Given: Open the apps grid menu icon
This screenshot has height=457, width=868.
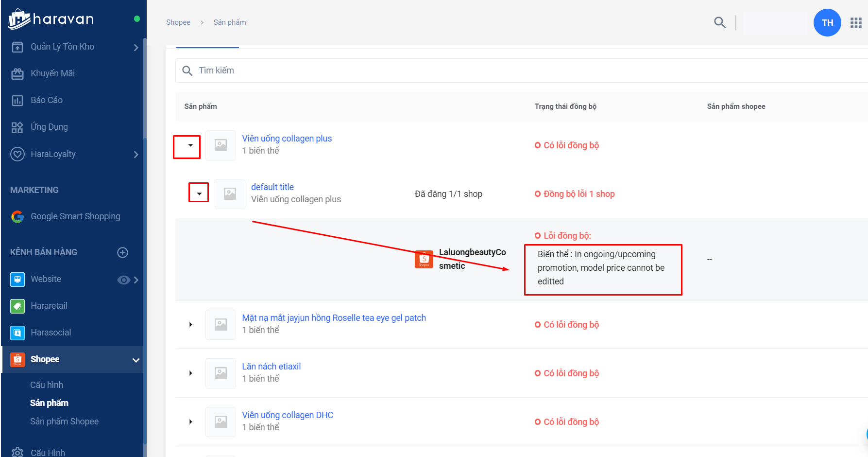Looking at the screenshot, I should (x=856, y=23).
